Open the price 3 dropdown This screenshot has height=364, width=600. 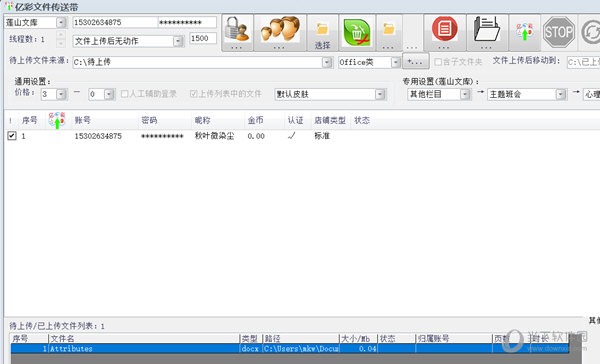click(x=61, y=94)
